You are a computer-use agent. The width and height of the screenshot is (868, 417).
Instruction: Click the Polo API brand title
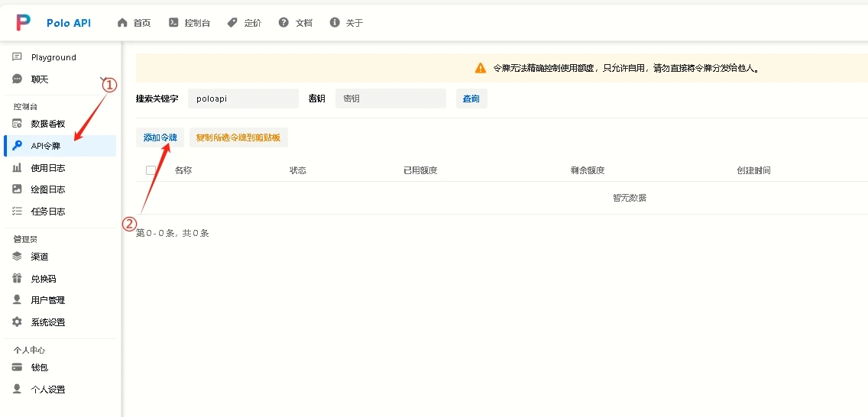coord(69,23)
